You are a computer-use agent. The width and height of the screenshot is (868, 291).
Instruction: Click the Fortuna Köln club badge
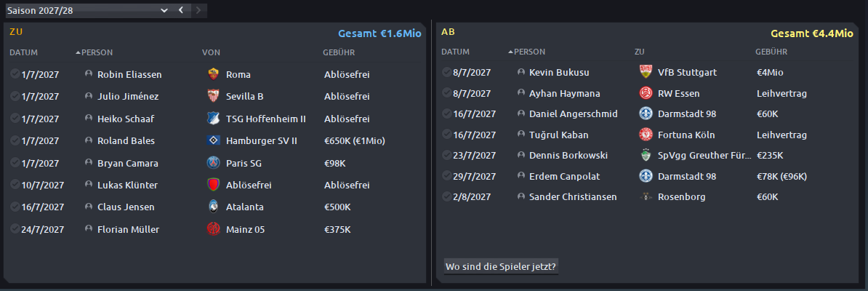pos(646,135)
